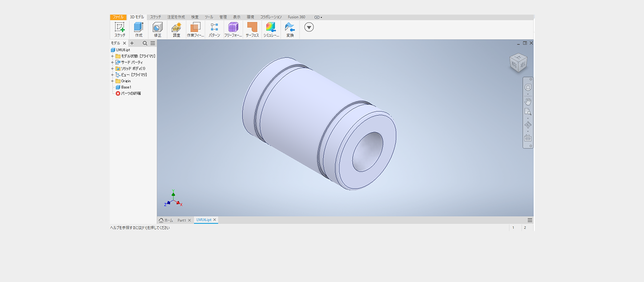644x282 pixels.
Task: Open the ファイル menu
Action: click(118, 17)
